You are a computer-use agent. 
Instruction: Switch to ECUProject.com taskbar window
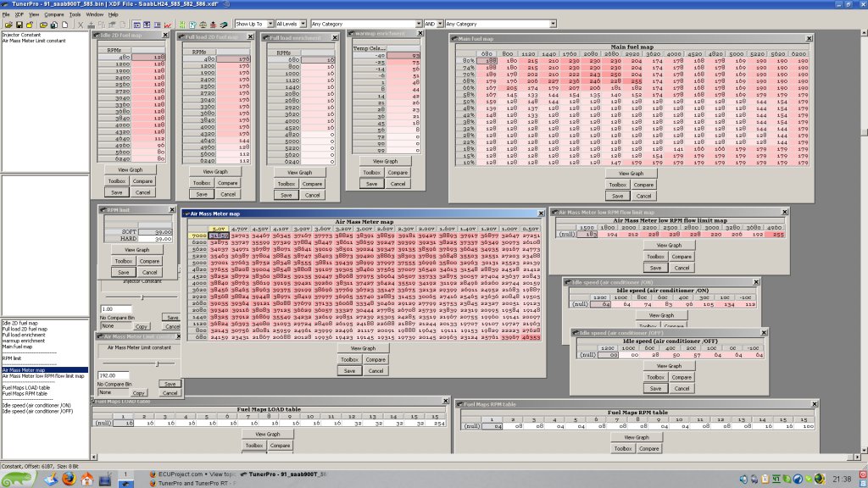[192, 474]
